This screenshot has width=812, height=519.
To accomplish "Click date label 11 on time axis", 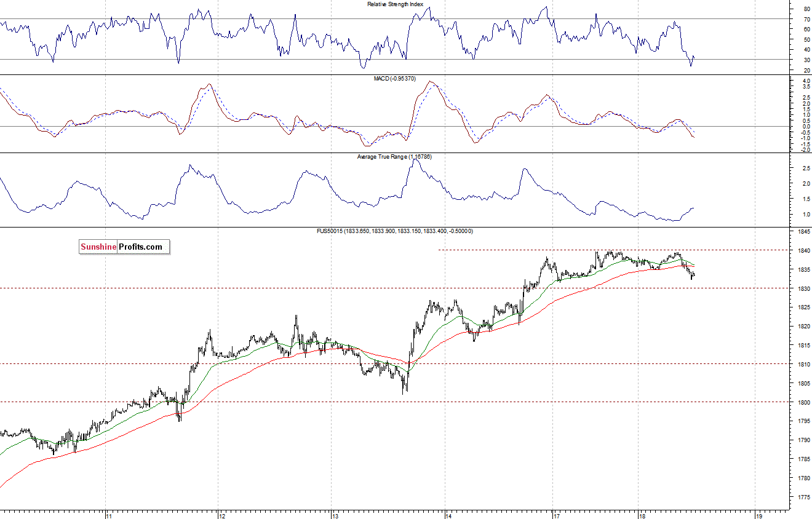I will click(109, 515).
